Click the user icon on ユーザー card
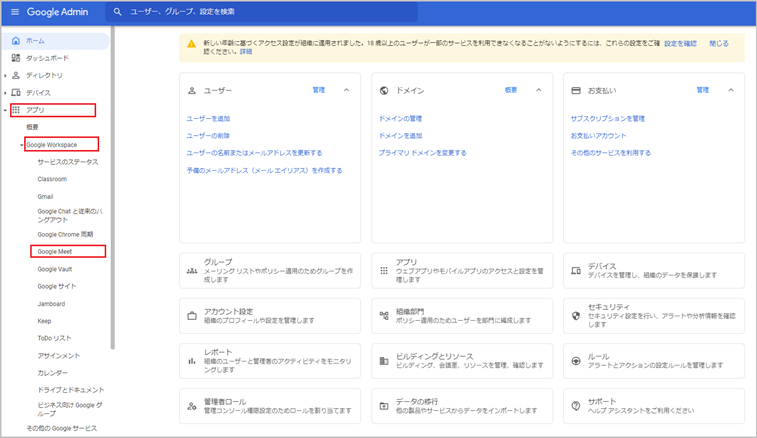The width and height of the screenshot is (757, 438). tap(192, 90)
